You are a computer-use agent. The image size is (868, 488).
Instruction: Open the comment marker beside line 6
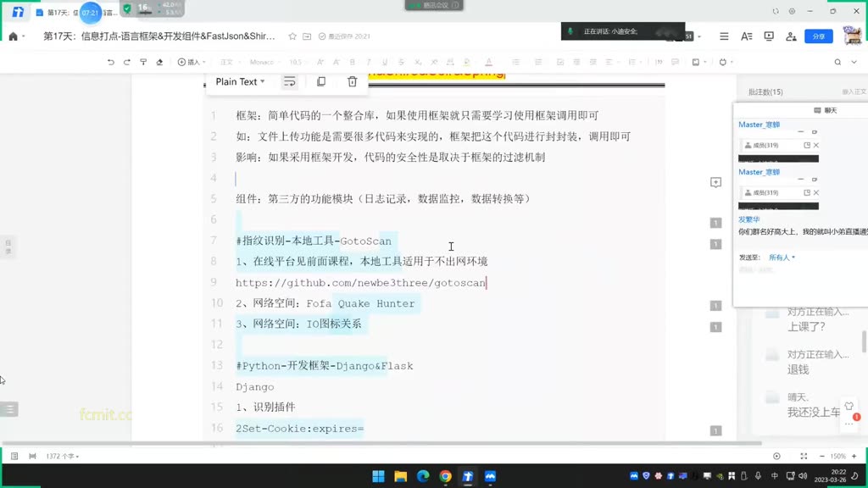715,223
